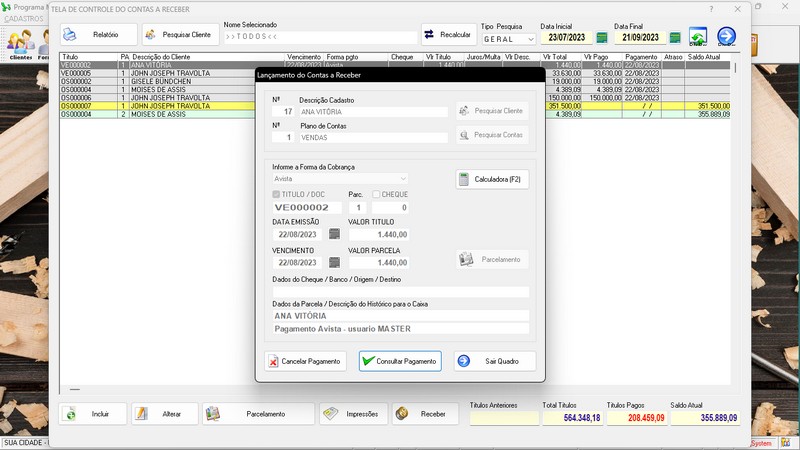This screenshot has width=800, height=450.
Task: Open calendar icon next to Data Inicial
Action: click(x=602, y=38)
